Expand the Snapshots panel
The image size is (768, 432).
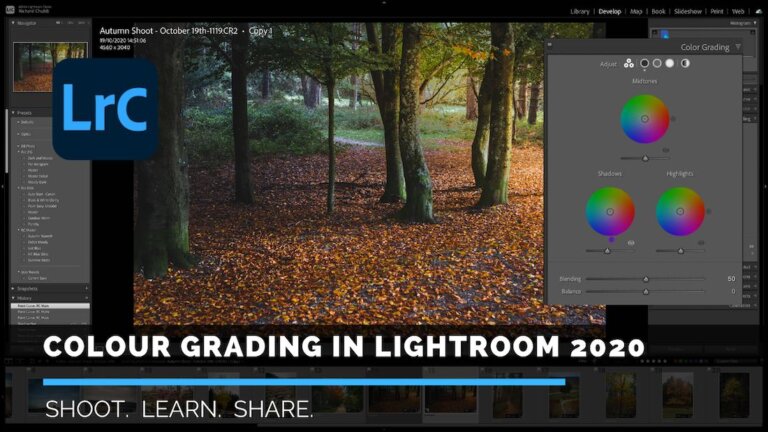pos(13,288)
